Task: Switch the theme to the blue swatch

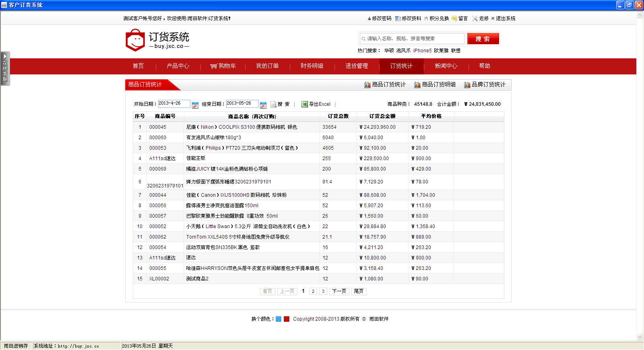Action: [279, 319]
